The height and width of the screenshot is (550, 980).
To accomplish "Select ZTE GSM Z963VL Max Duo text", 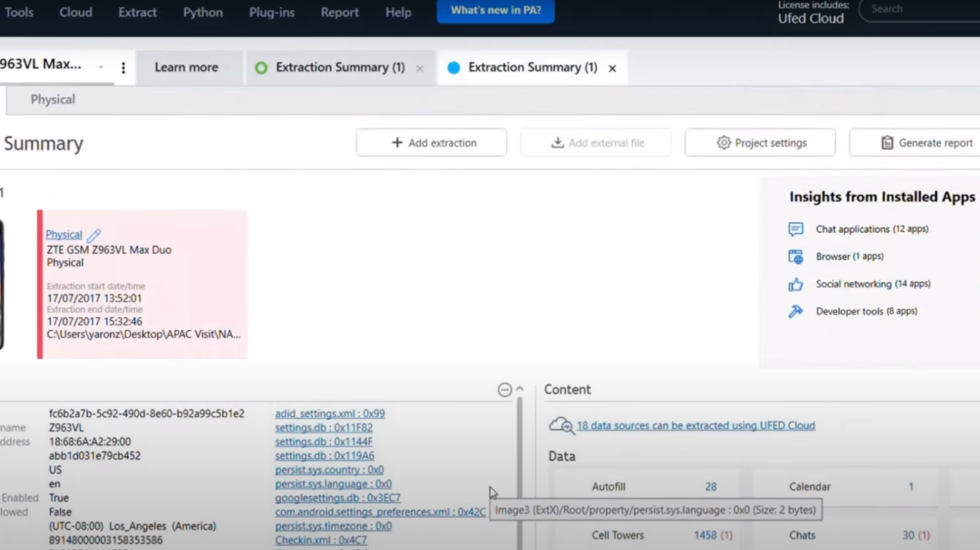I will [109, 250].
